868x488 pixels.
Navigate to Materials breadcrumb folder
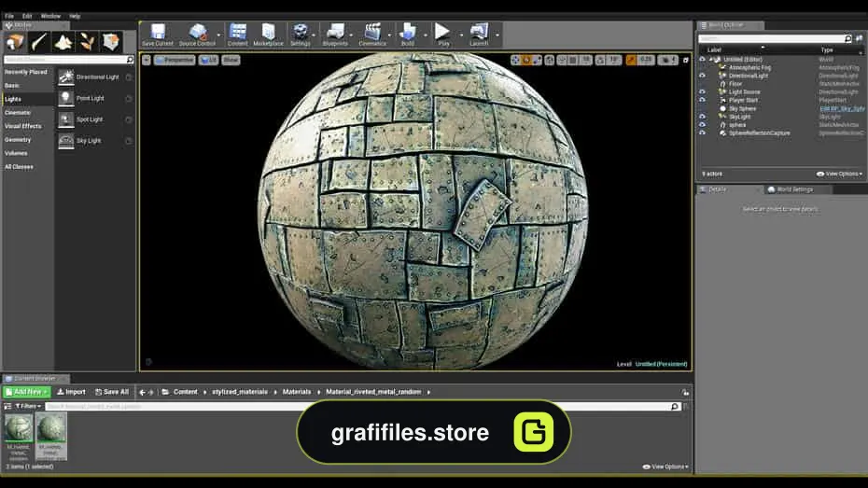coord(297,392)
